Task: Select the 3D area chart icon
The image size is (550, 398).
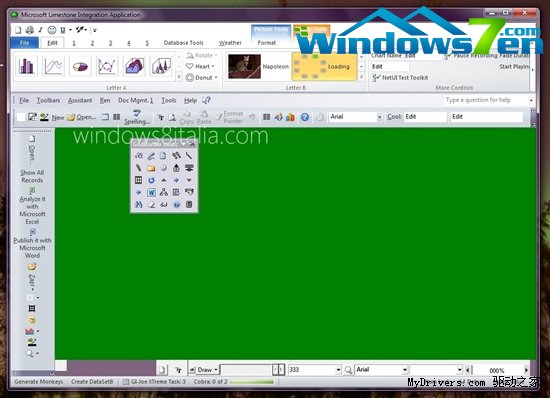Action: point(134,66)
